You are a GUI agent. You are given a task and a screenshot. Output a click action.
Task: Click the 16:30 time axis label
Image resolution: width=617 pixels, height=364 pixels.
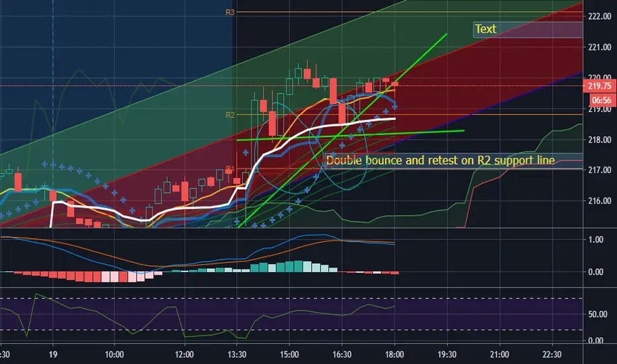click(342, 355)
